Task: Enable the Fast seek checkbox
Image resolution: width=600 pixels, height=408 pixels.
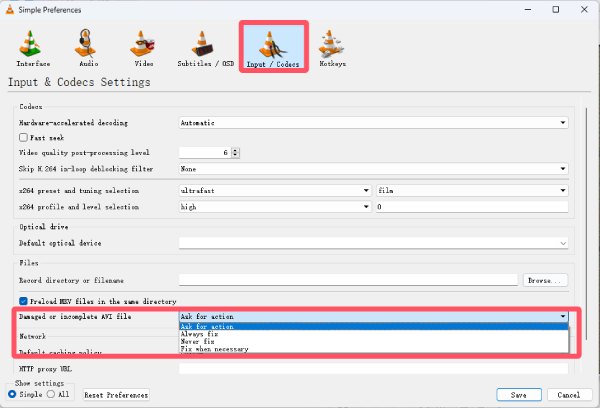Action: point(23,137)
